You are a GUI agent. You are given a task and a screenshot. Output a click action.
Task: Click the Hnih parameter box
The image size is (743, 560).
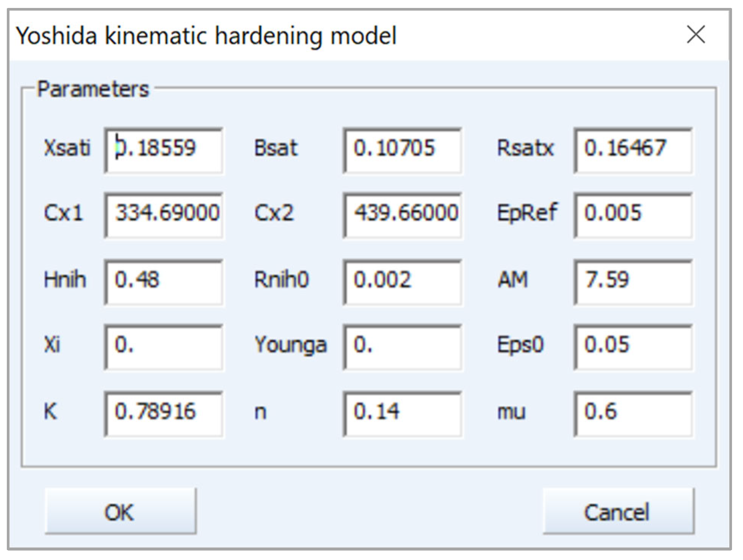click(x=164, y=282)
